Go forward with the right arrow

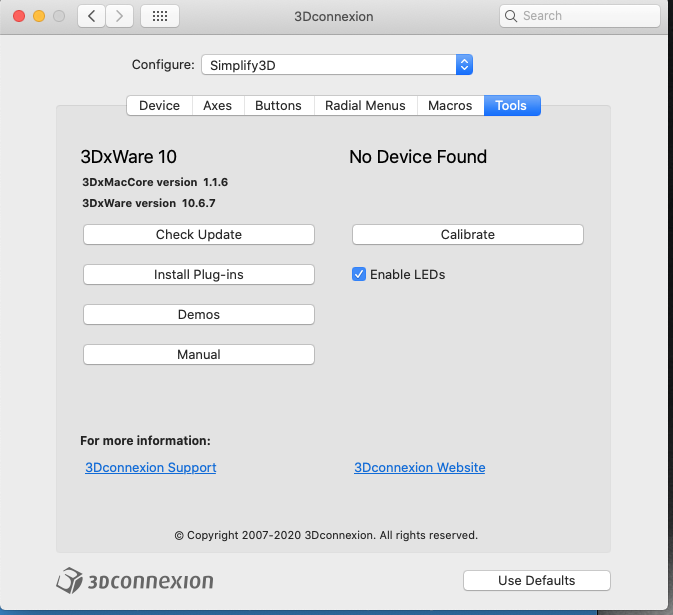(x=119, y=16)
